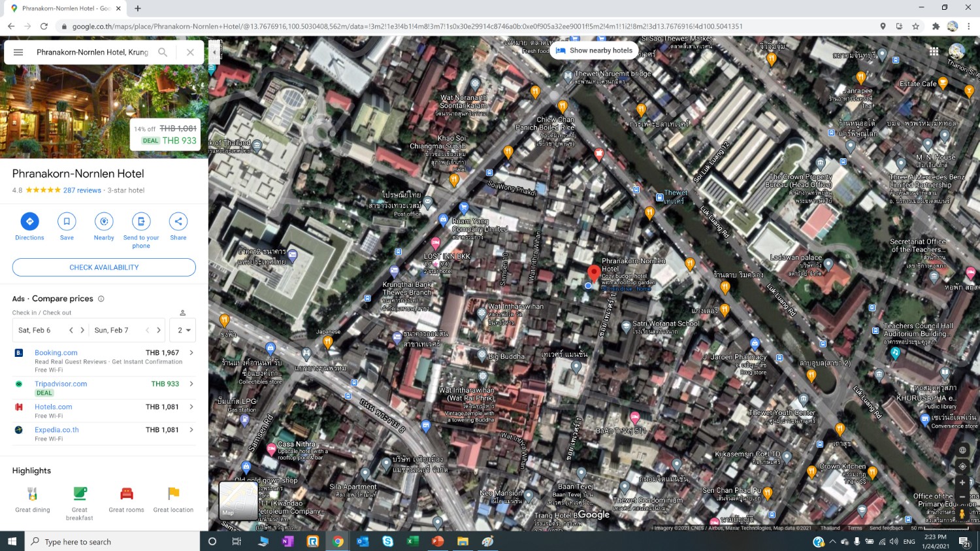Open the Google apps grid icon

coord(934,51)
